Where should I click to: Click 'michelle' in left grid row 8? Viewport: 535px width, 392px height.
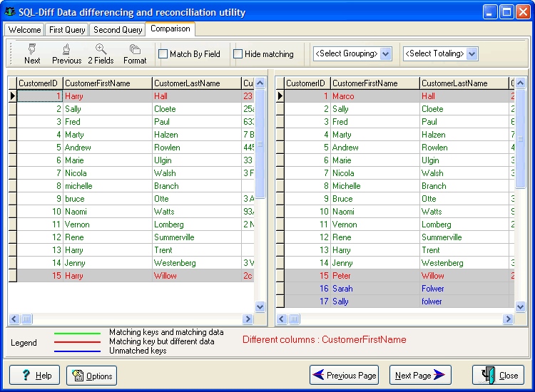78,186
